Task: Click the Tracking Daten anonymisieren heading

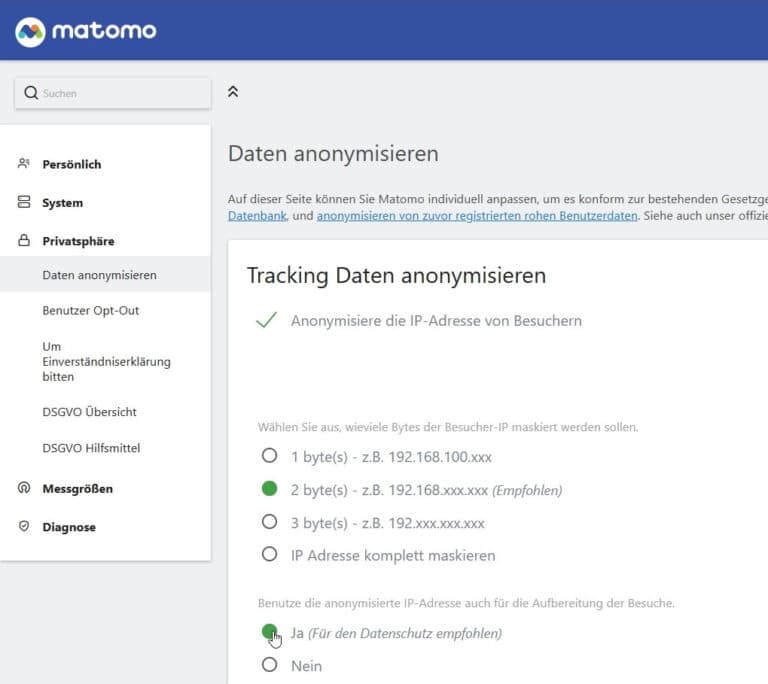Action: tap(396, 275)
